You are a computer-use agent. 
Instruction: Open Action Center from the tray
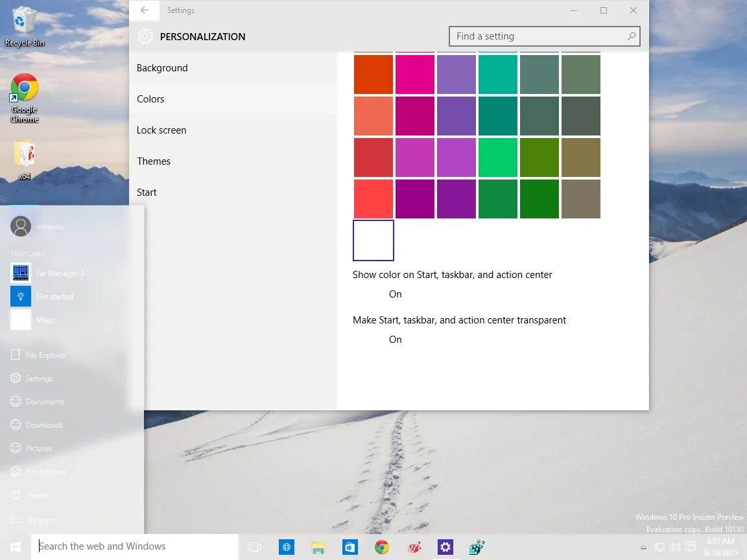pyautogui.click(x=691, y=547)
